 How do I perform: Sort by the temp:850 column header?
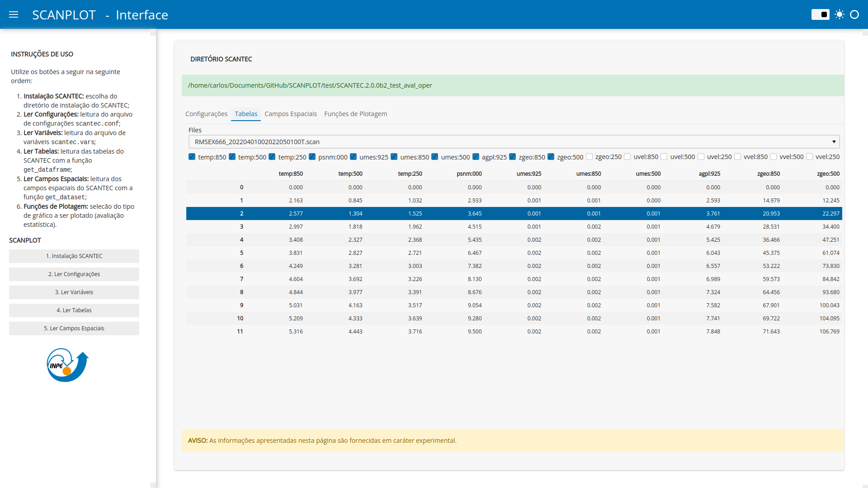tap(291, 174)
